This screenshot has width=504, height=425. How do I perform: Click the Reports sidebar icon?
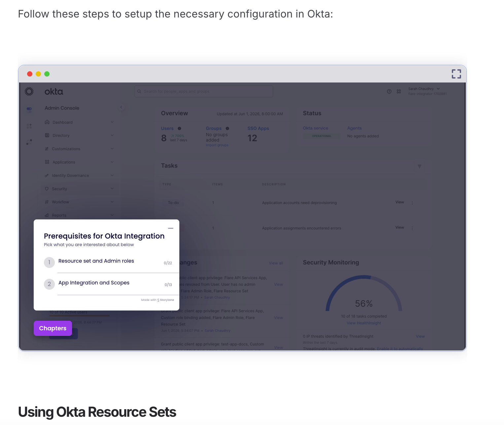[x=47, y=215]
